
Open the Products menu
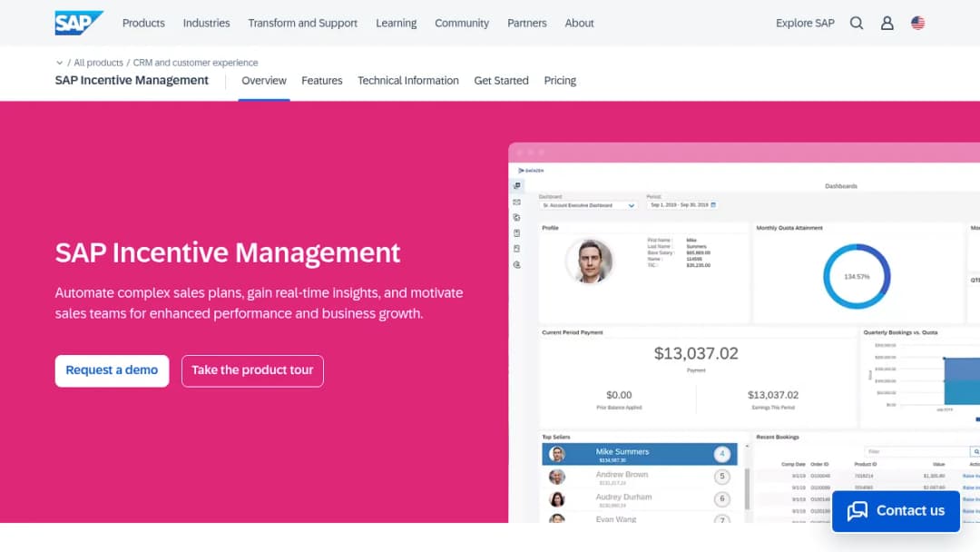(x=143, y=23)
